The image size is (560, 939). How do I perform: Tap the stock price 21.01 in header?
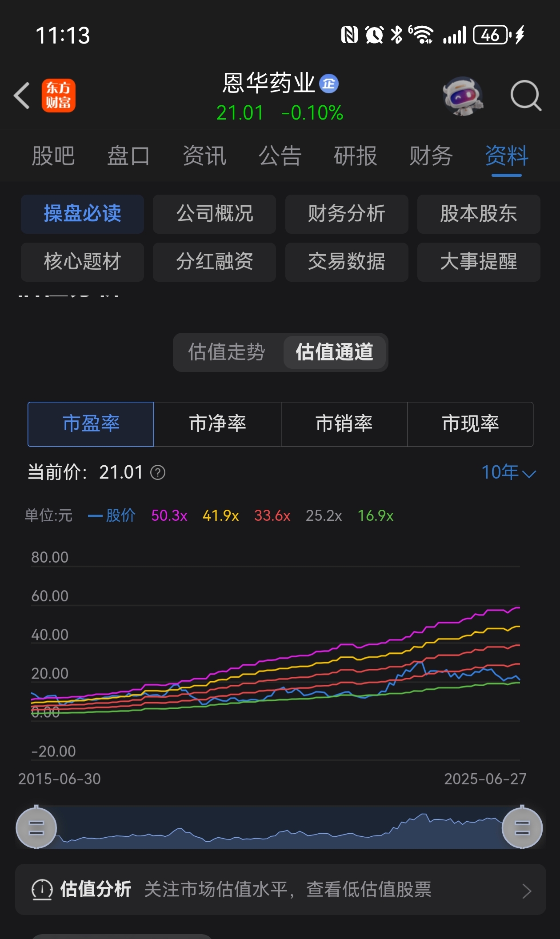tap(240, 113)
